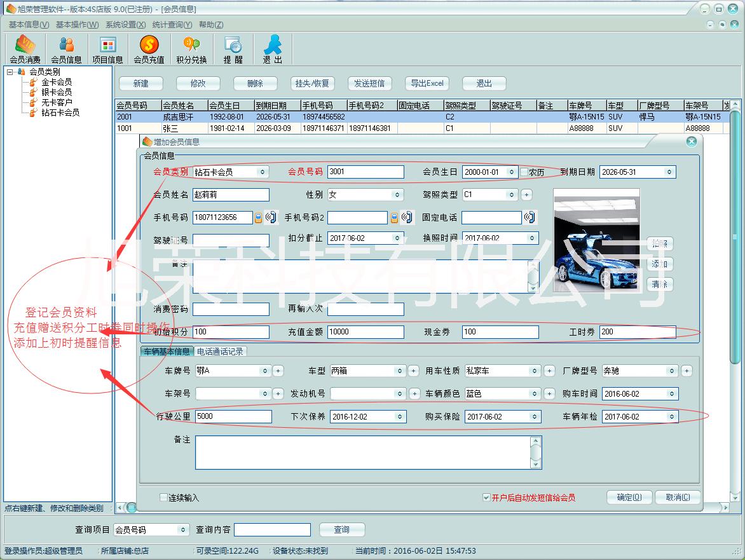
Task: Enable the 连续输入 checkbox
Action: coord(164,498)
